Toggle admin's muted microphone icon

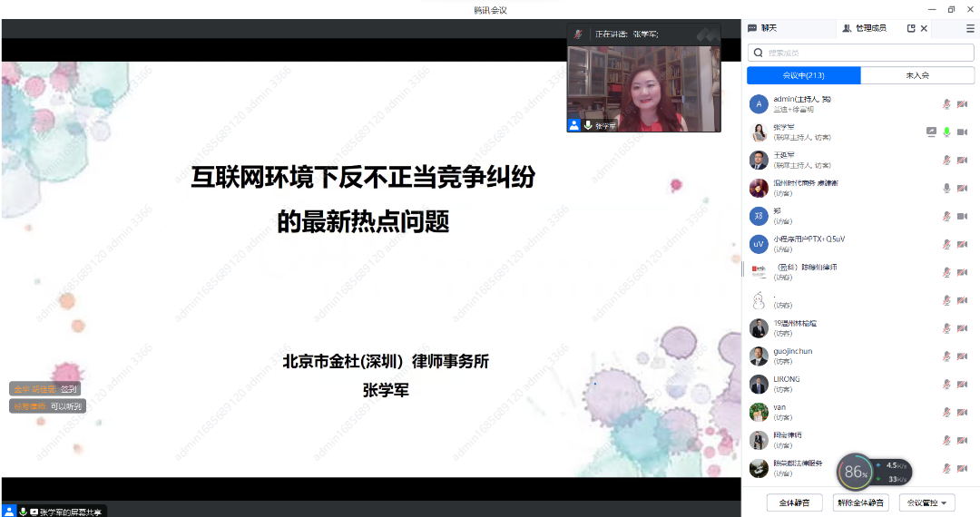click(x=946, y=104)
